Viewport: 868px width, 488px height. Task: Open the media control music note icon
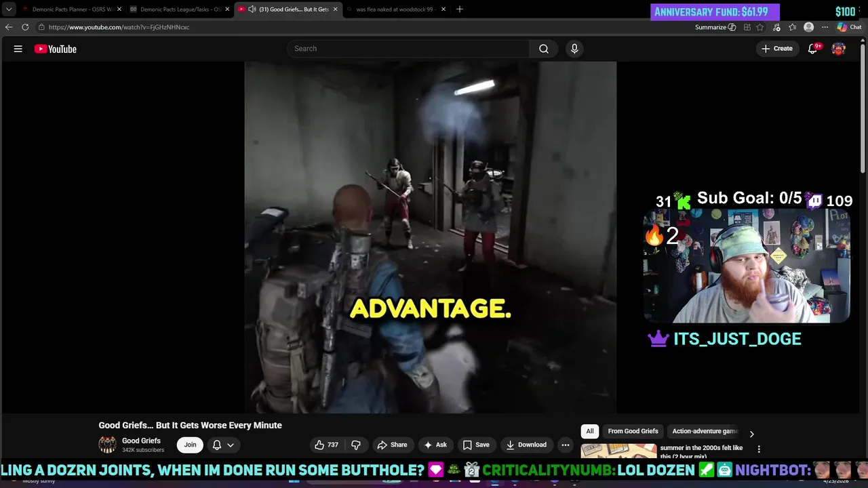tap(776, 27)
